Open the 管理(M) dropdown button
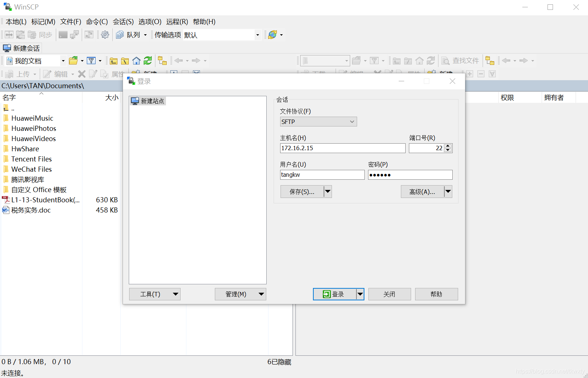This screenshot has width=588, height=378. point(240,294)
